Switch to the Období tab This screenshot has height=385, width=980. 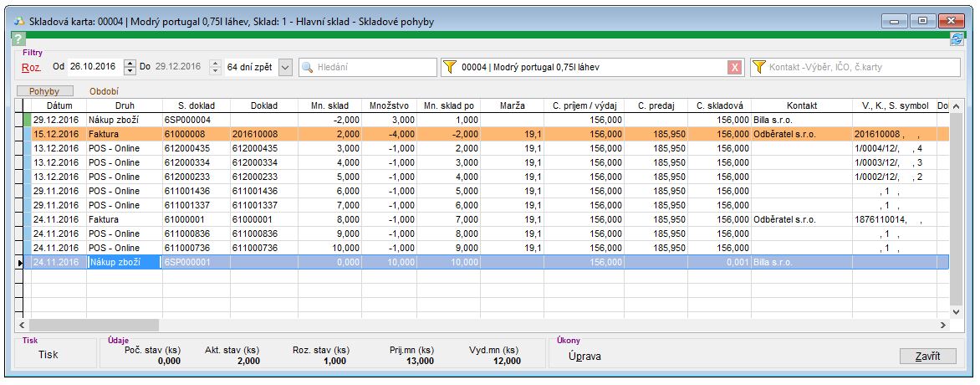point(104,90)
